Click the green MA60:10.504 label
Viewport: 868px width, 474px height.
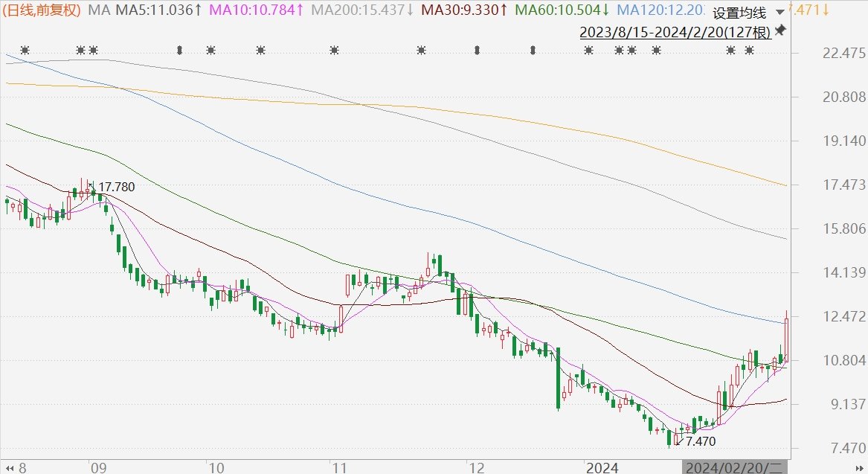(562, 10)
